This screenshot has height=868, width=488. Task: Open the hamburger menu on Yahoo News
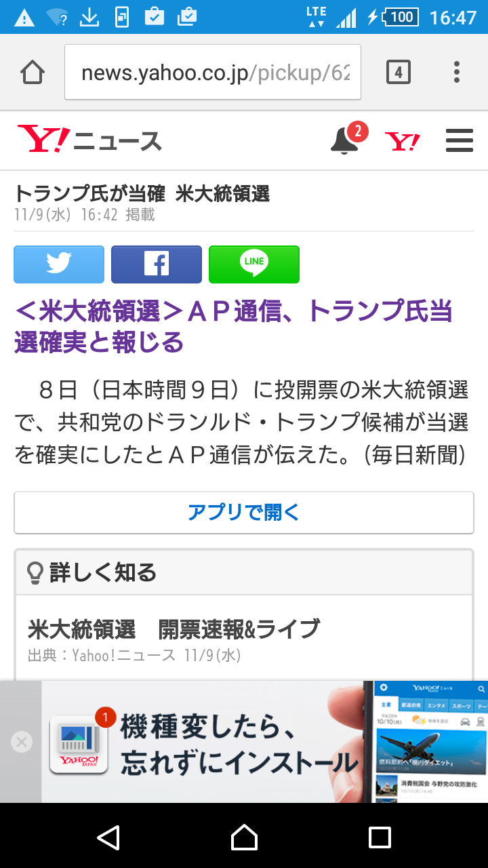(460, 141)
